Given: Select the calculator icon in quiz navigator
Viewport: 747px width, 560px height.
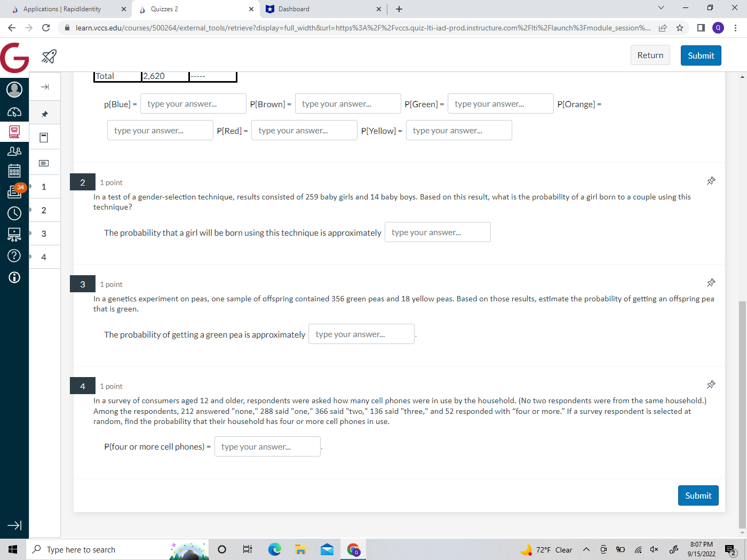Looking at the screenshot, I should (x=44, y=138).
